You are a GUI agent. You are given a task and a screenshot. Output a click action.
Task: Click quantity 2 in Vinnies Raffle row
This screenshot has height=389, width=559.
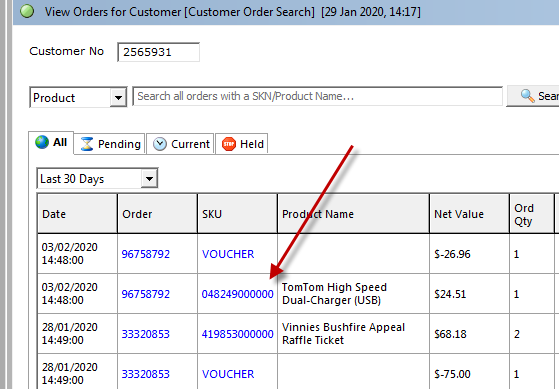tap(517, 334)
